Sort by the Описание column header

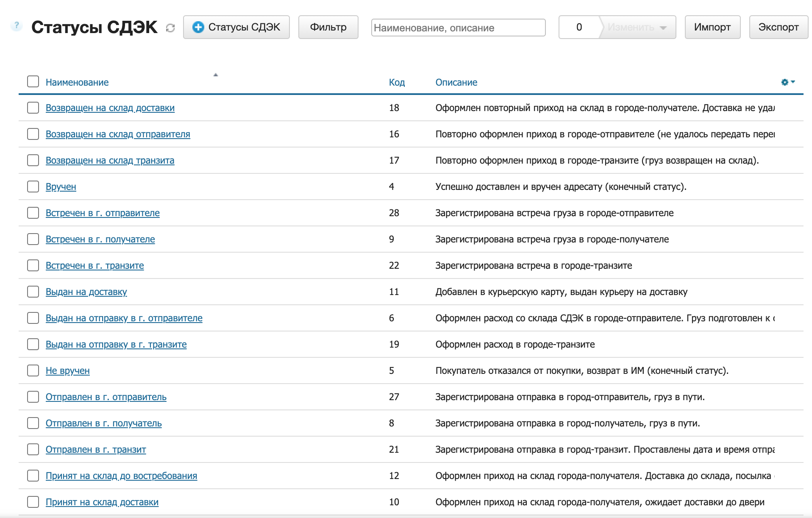[x=456, y=82]
